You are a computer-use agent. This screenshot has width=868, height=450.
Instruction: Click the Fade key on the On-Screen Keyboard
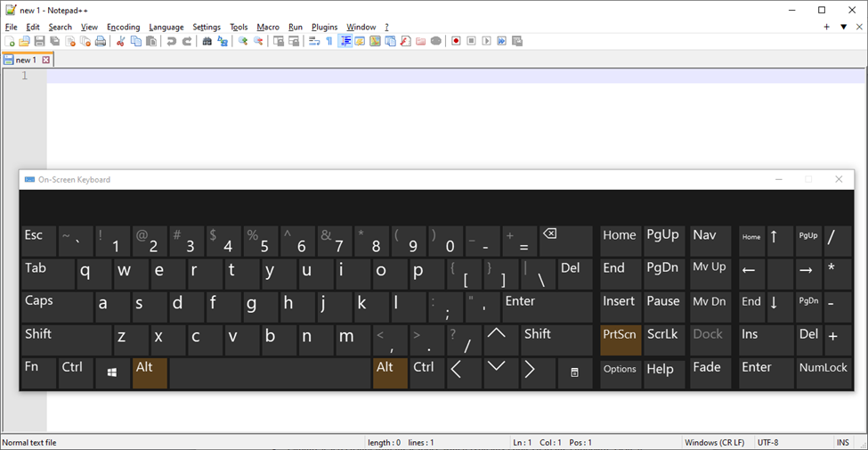click(x=710, y=373)
